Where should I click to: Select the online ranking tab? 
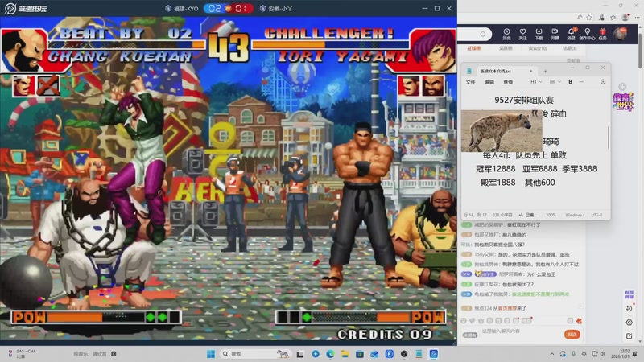[473, 48]
